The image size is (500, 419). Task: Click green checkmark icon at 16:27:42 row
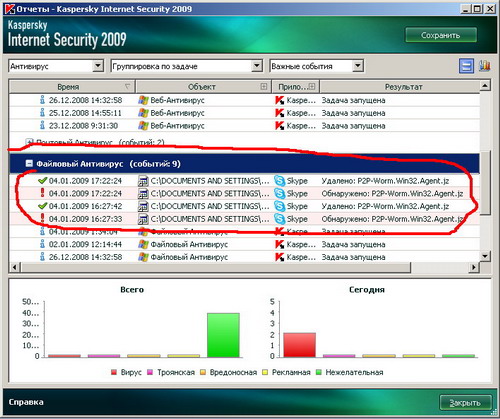click(42, 206)
